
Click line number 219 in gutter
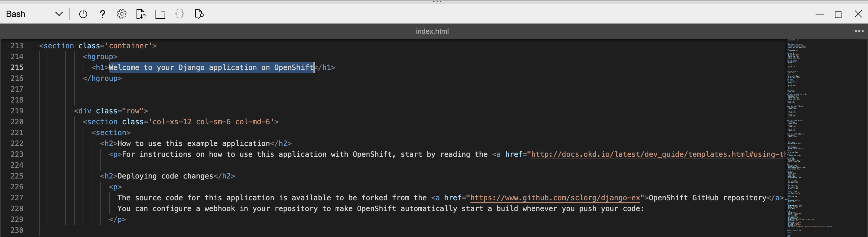click(x=17, y=111)
